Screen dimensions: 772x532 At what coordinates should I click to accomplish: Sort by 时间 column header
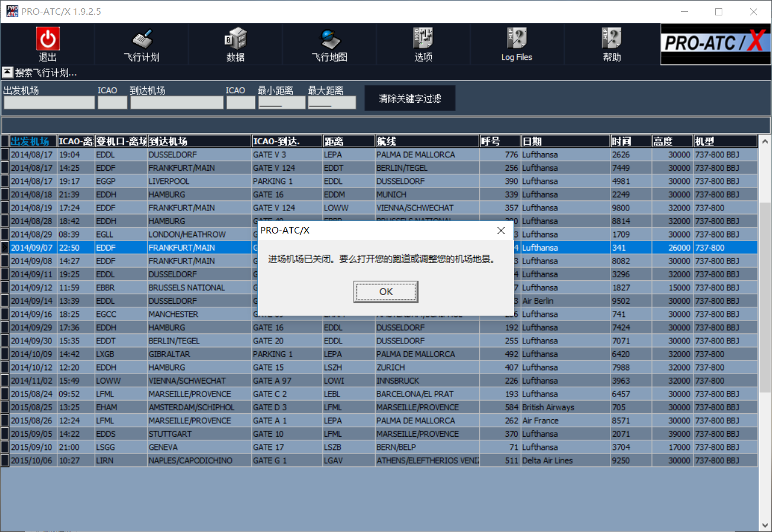click(x=631, y=141)
